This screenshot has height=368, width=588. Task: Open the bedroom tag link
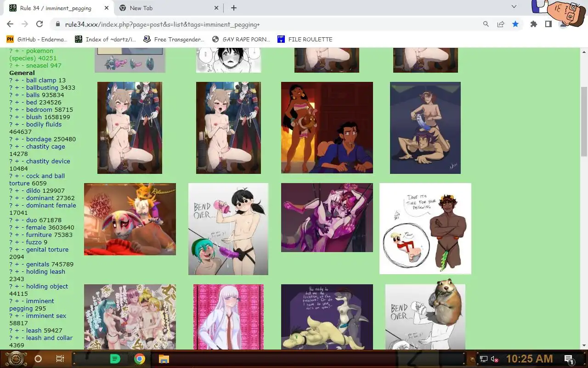point(39,109)
